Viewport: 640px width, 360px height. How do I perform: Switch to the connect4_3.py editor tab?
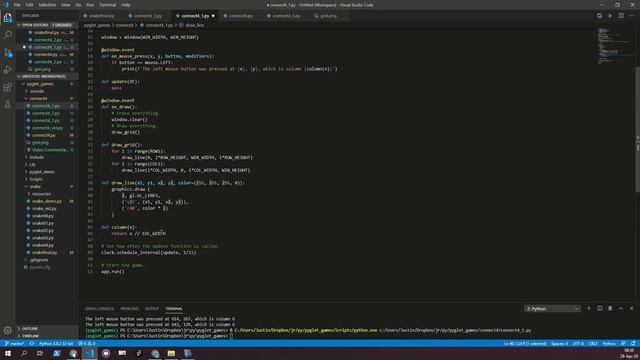point(286,16)
